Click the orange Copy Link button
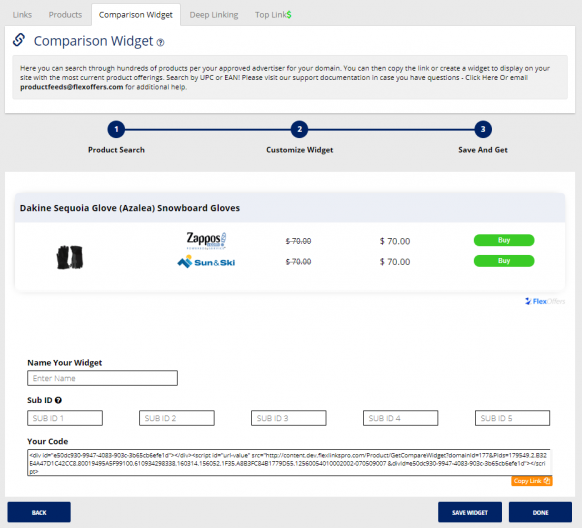The image size is (582, 528). tap(532, 481)
